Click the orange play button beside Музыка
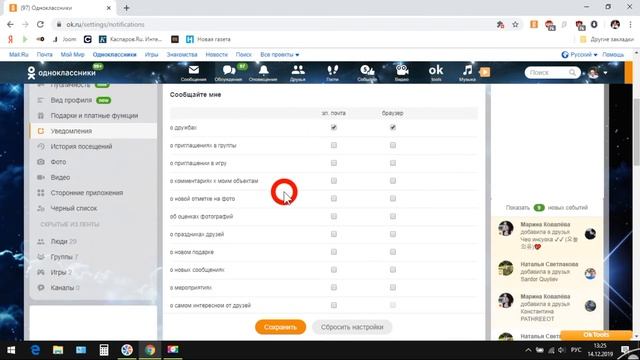This screenshot has height=360, width=640. 484,72
